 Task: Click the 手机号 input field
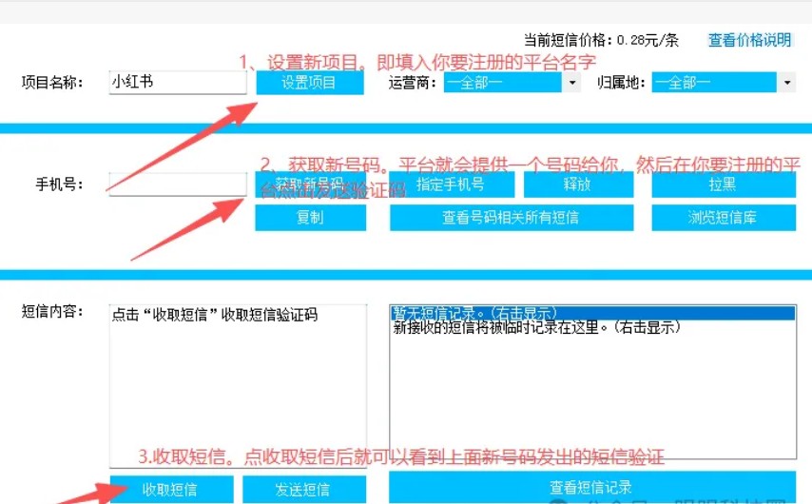[x=177, y=184]
